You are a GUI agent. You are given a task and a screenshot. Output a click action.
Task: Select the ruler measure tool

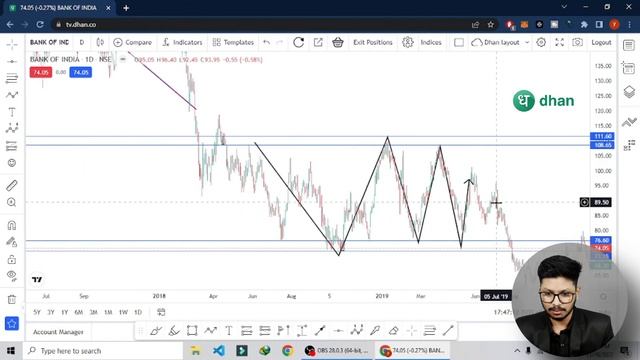(x=12, y=185)
